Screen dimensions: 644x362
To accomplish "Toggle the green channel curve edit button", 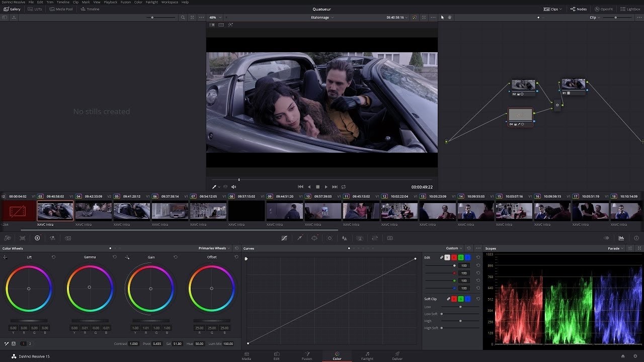I will pos(461,257).
